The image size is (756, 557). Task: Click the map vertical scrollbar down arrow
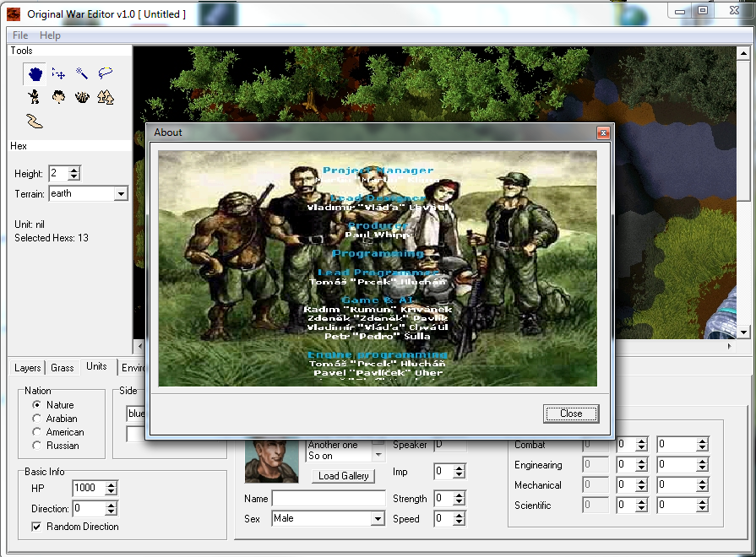click(743, 332)
